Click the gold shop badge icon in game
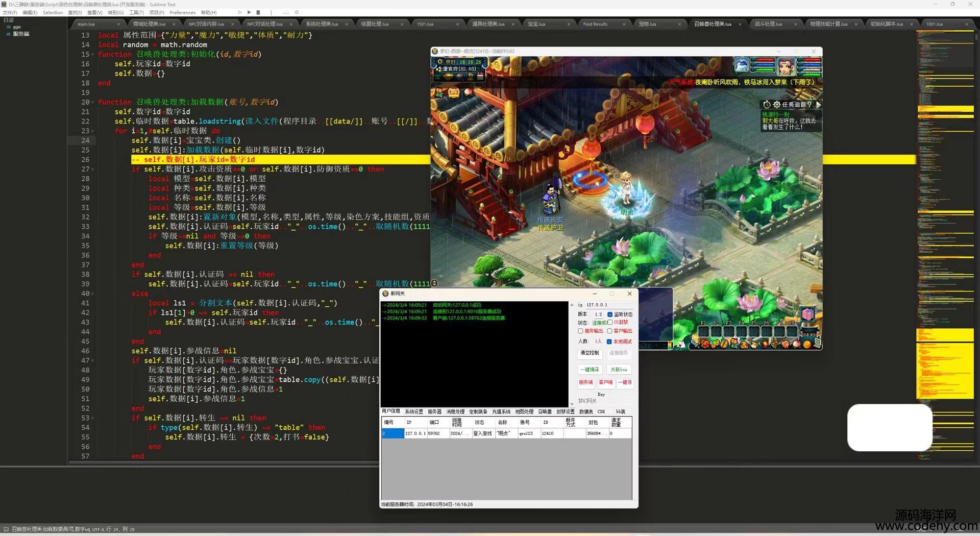Viewport: 980px width, 536px height. tap(454, 93)
